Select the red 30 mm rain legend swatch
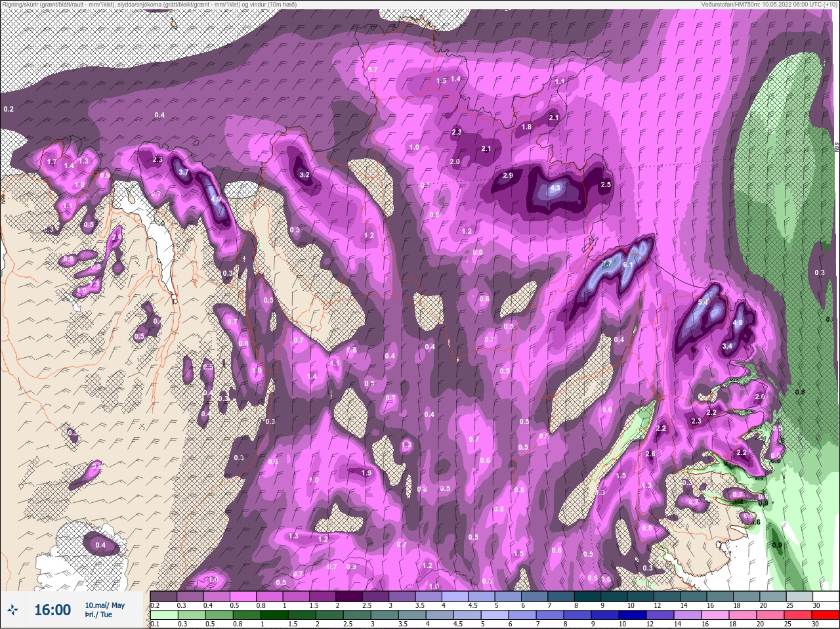This screenshot has height=629, width=840. (x=826, y=615)
